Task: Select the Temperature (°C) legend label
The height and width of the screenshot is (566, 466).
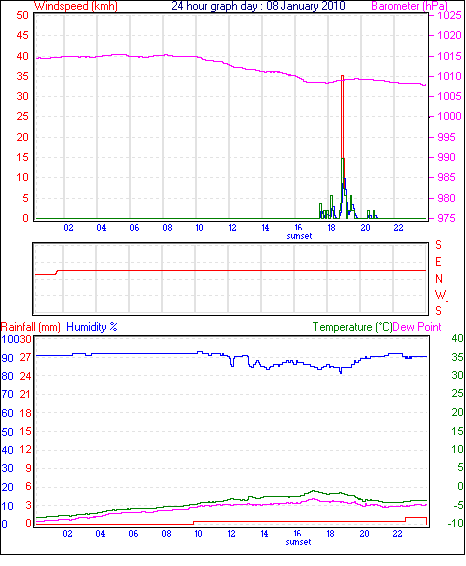Action: [x=352, y=327]
